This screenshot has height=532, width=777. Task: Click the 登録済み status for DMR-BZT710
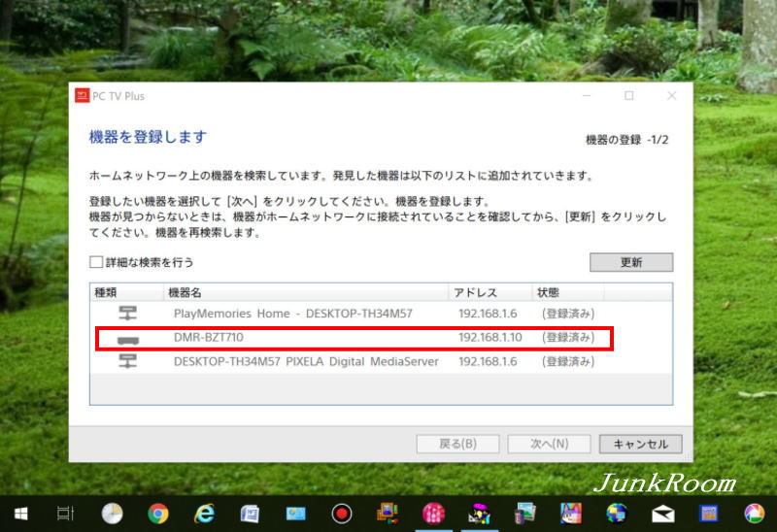pyautogui.click(x=568, y=337)
